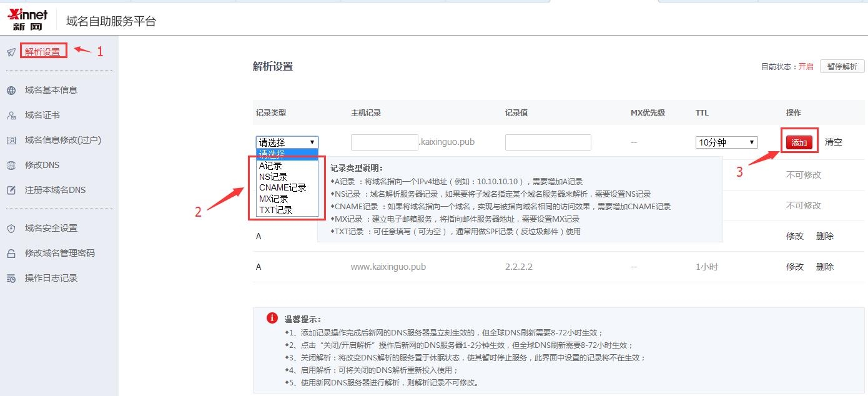This screenshot has width=868, height=396.
Task: Click the 域名证书 person icon in sidebar
Action: 11,114
